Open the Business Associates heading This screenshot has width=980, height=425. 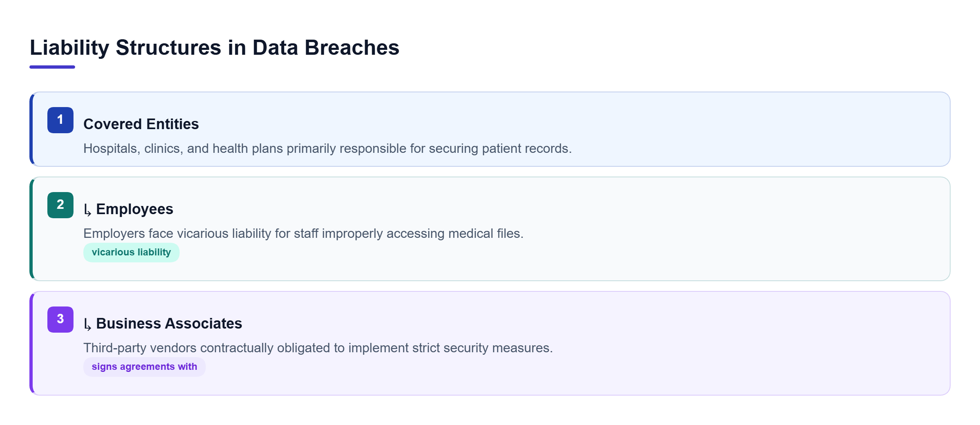(x=169, y=324)
